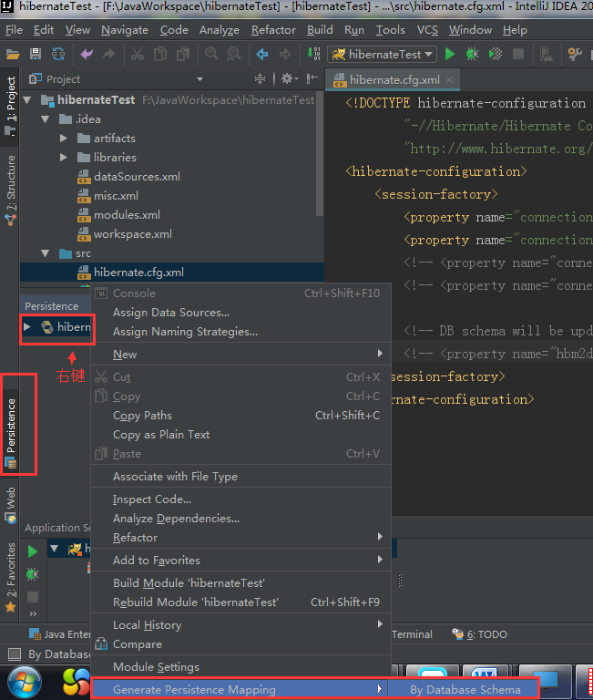The height and width of the screenshot is (700, 593).
Task: Click the Copy toolbar icon
Action: pos(159,54)
